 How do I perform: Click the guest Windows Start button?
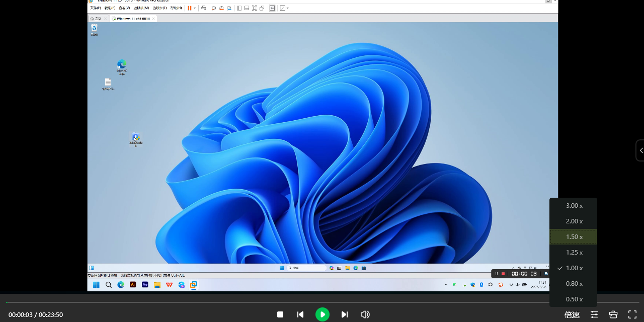point(282,268)
